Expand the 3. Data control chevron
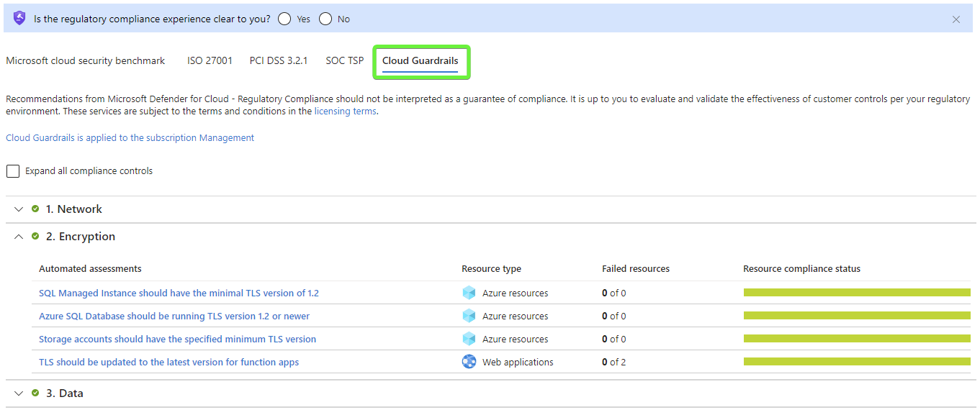 click(x=19, y=393)
